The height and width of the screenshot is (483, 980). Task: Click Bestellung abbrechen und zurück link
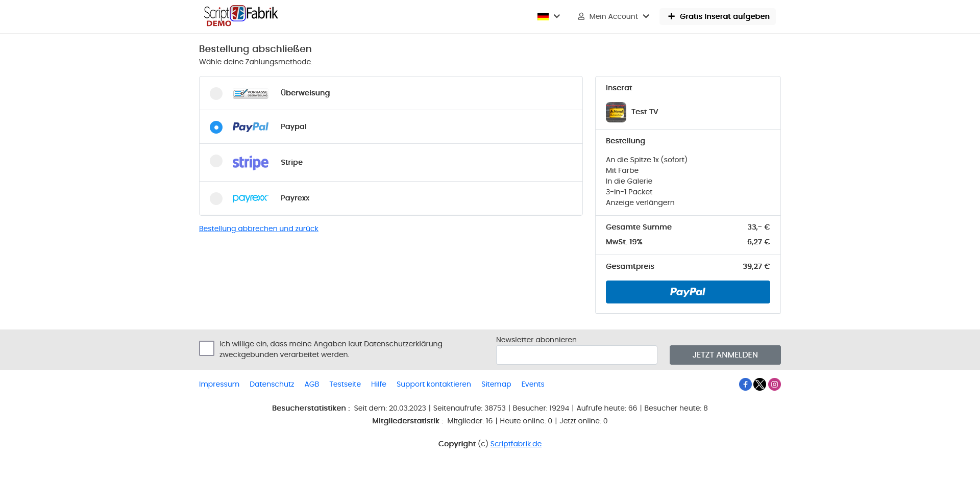tap(259, 228)
